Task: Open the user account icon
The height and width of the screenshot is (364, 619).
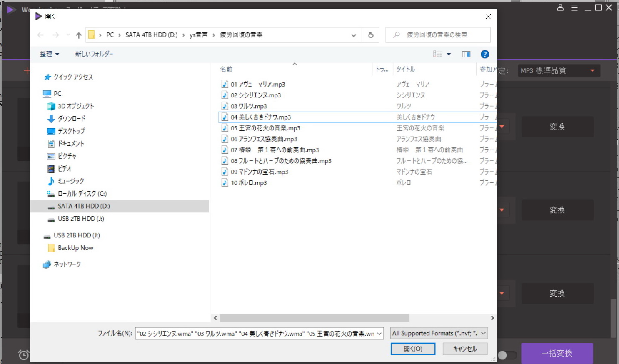Action: pos(560,7)
